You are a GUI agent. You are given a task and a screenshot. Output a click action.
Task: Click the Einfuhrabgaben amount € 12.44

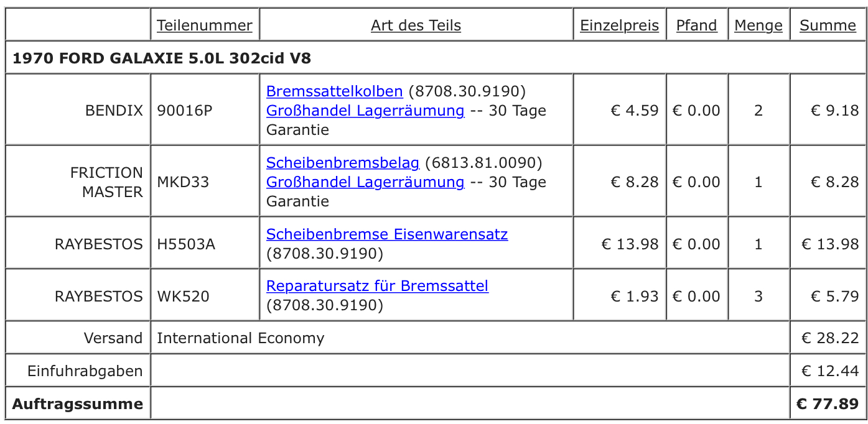[x=830, y=372]
